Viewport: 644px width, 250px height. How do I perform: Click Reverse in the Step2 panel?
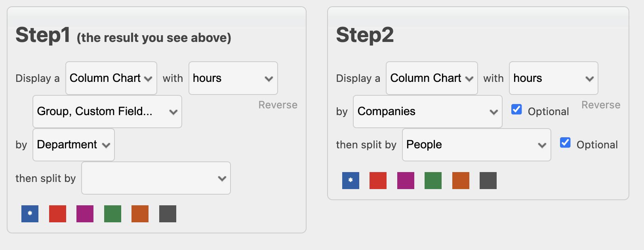pyautogui.click(x=601, y=104)
